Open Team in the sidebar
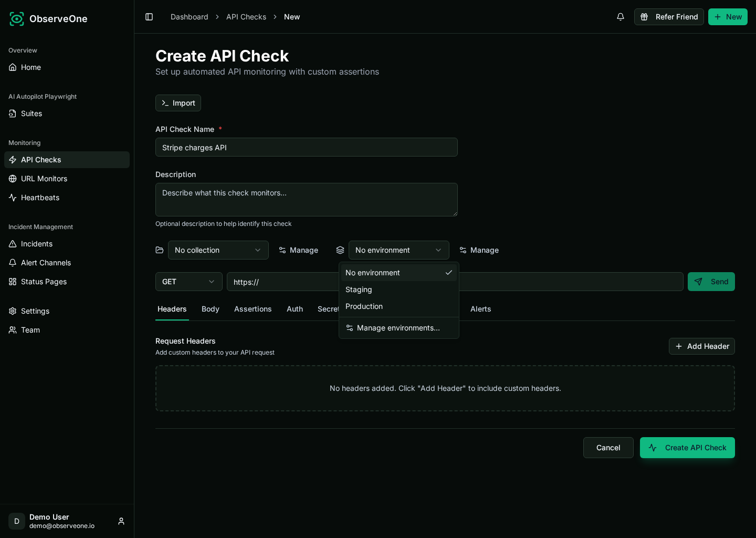Viewport: 756px width, 538px height. point(67,330)
